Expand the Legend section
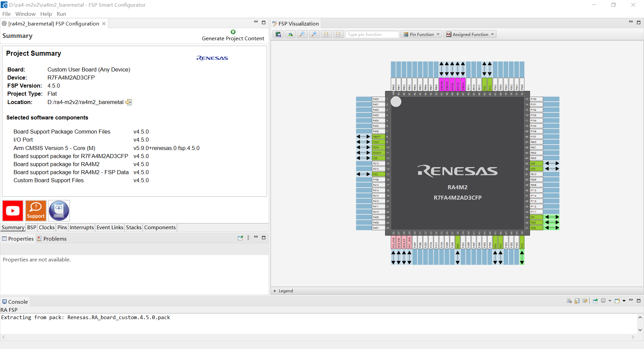The width and height of the screenshot is (644, 349). point(275,291)
